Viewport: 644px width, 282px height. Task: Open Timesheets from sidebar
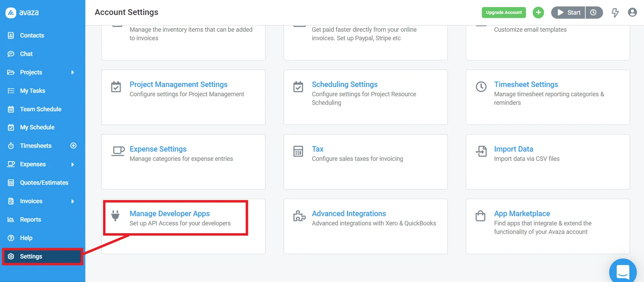pyautogui.click(x=36, y=146)
